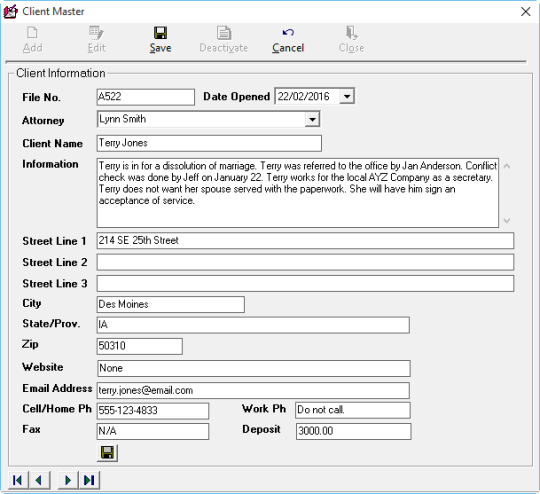
Task: Click the City field Des Moines
Action: (170, 305)
